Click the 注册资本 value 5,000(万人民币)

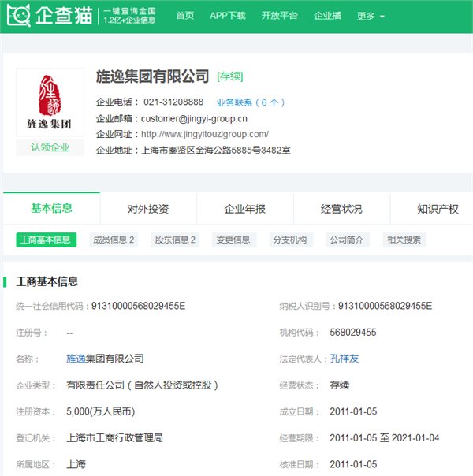click(100, 411)
